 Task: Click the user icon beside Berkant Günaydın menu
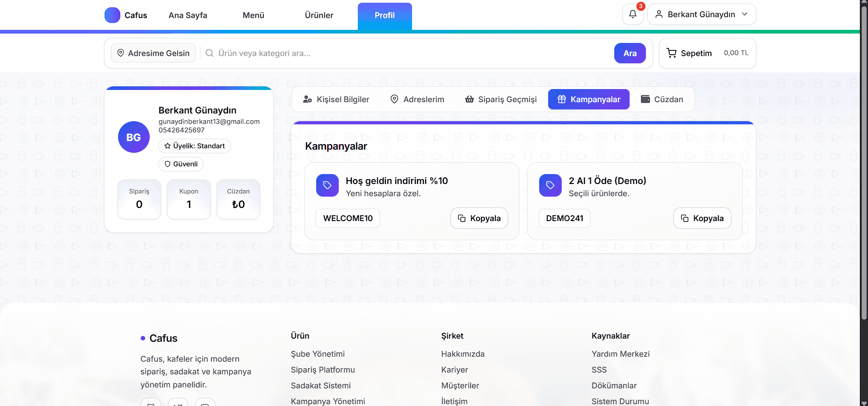(x=659, y=14)
